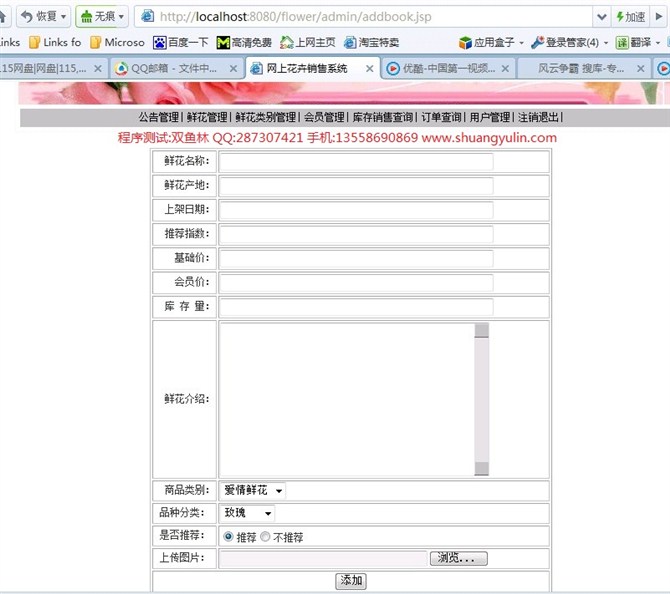Open the 高清免费 bookmark

244,42
